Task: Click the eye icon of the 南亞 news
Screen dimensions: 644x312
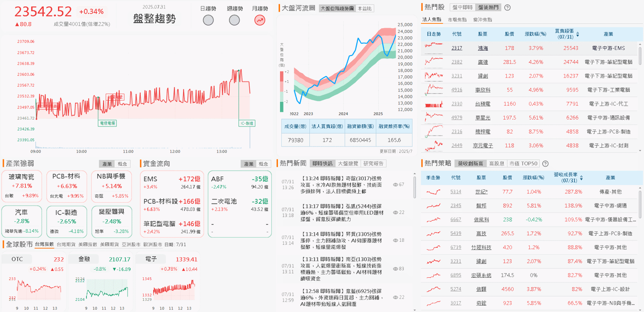Action: point(395,269)
